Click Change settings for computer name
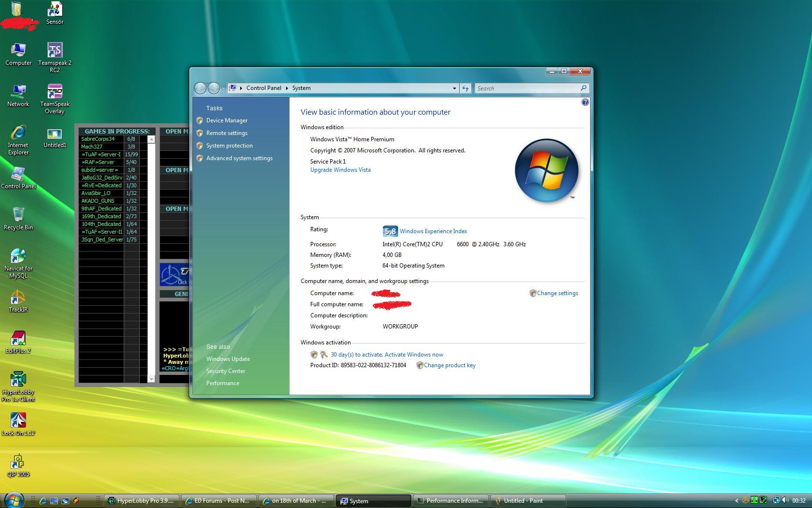812x508 pixels. point(557,293)
